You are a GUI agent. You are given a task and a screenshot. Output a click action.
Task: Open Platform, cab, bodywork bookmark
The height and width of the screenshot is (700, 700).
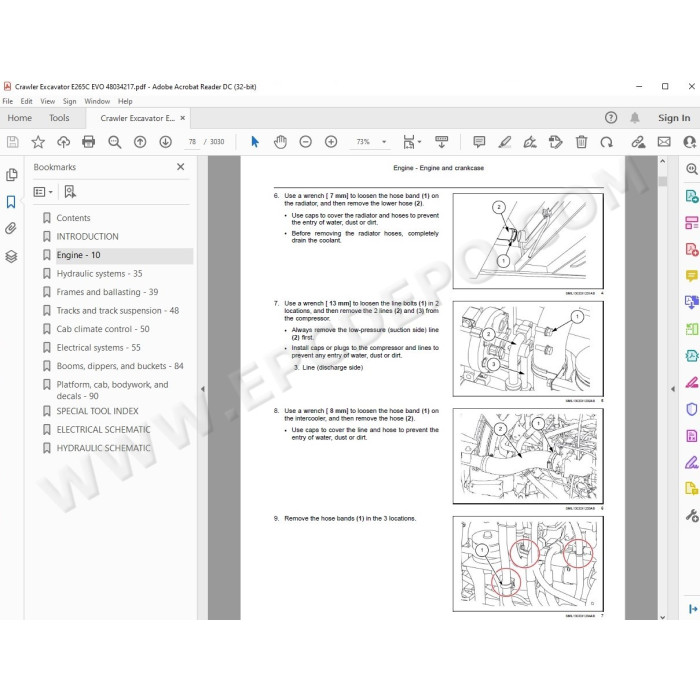112,390
